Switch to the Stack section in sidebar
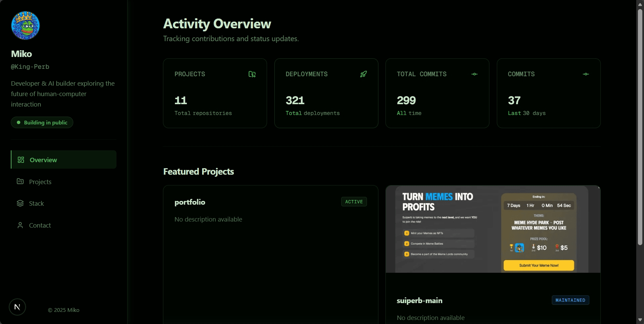This screenshot has height=324, width=644. pyautogui.click(x=36, y=203)
